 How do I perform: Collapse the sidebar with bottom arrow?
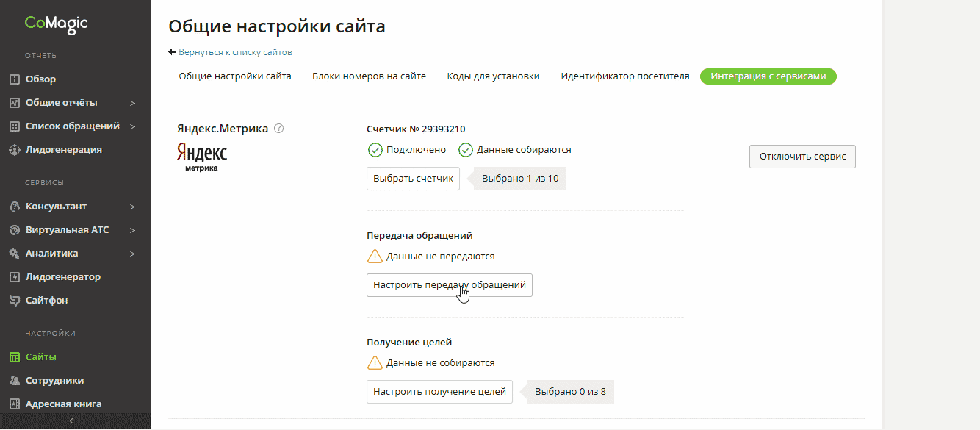point(71,420)
